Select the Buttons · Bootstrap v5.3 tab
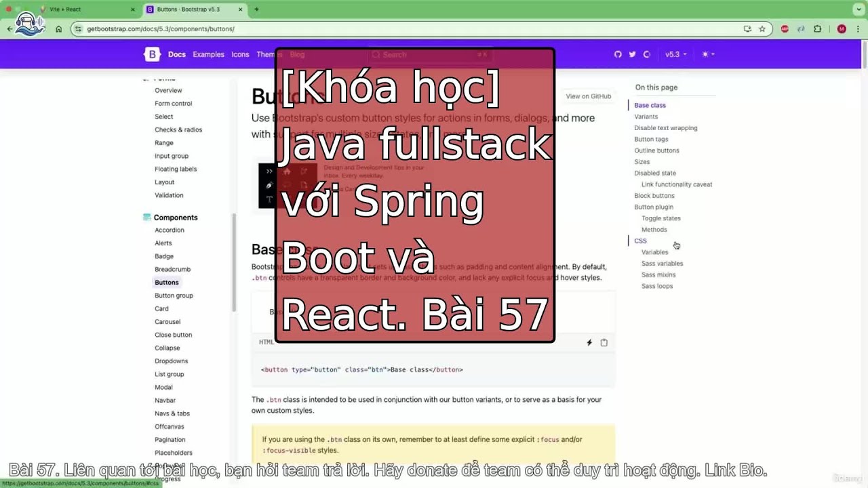 (x=195, y=9)
